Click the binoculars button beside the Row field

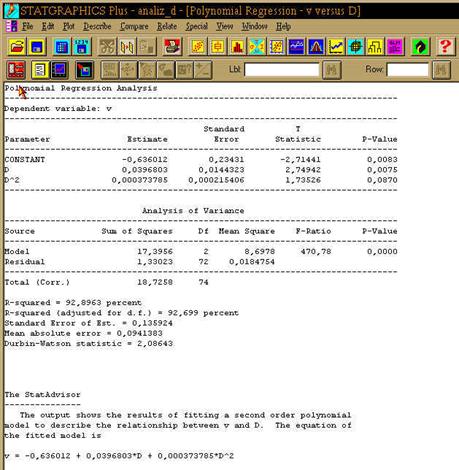441,70
